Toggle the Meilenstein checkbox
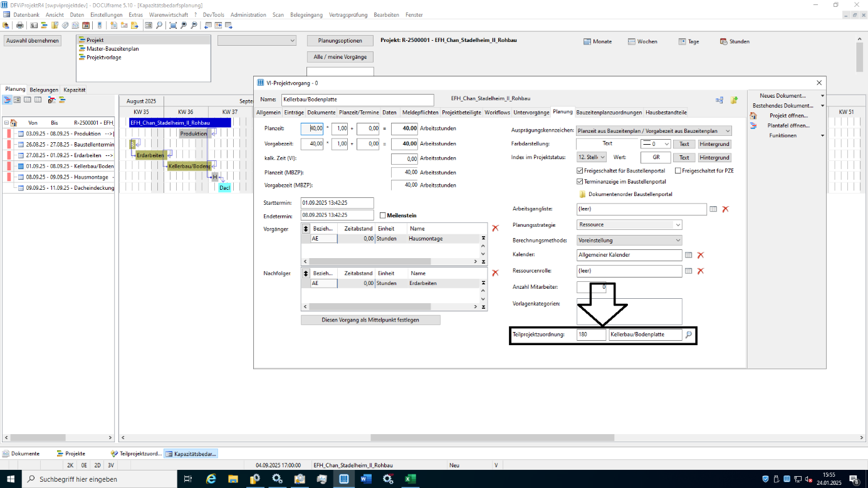Image resolution: width=868 pixels, height=488 pixels. [383, 216]
